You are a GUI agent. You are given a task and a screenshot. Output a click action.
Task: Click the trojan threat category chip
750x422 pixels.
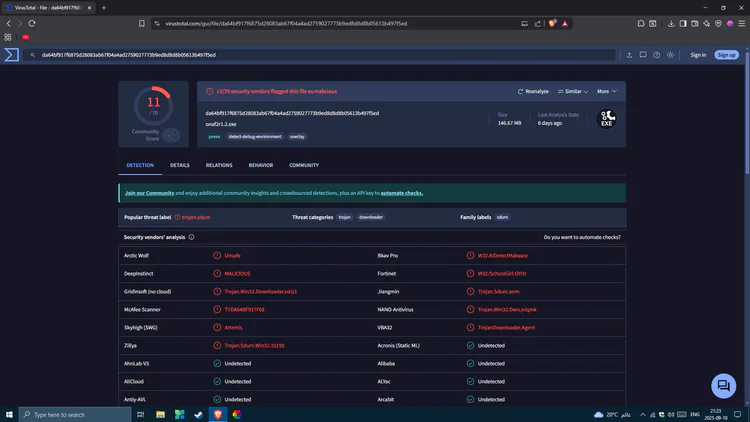(x=344, y=217)
